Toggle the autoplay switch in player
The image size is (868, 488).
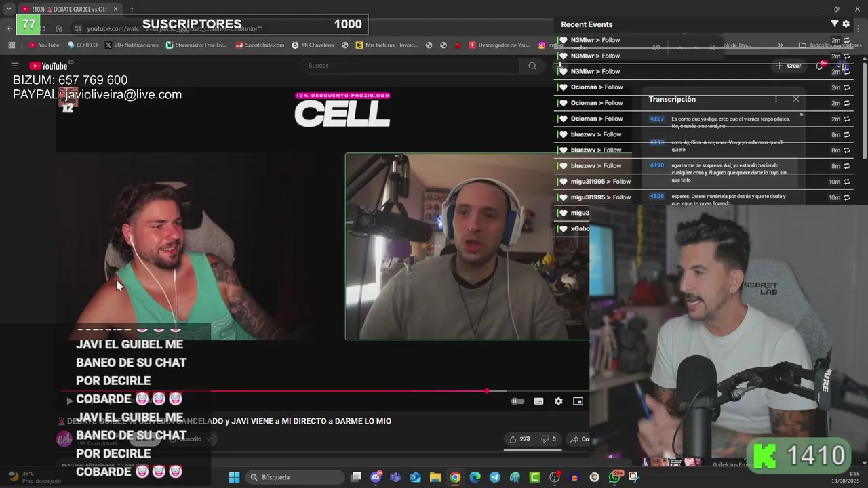click(x=517, y=401)
